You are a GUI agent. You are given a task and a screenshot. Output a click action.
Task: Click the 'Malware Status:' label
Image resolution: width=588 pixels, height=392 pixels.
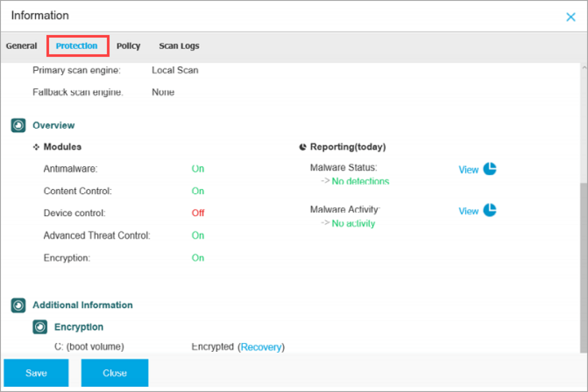pos(343,167)
